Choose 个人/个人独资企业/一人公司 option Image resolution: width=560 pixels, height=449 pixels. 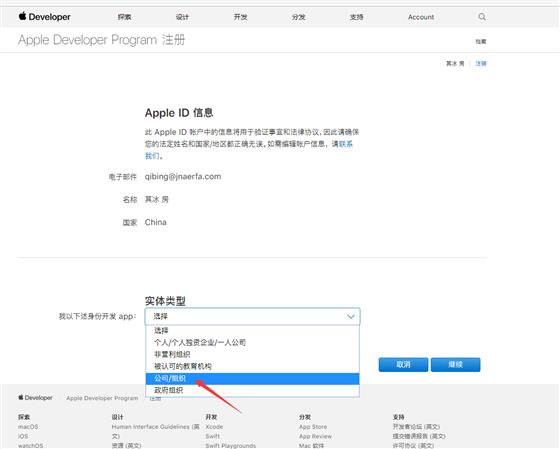[252, 343]
